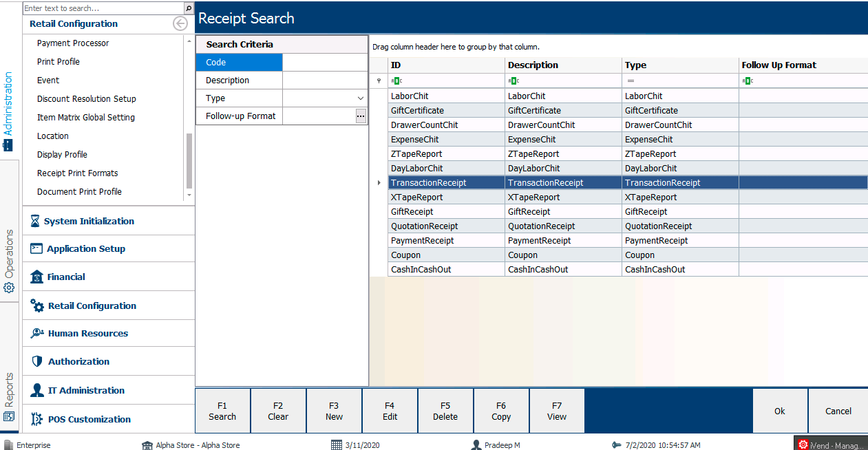Sort by the Follow Up Format header
The image size is (868, 450).
pos(803,65)
